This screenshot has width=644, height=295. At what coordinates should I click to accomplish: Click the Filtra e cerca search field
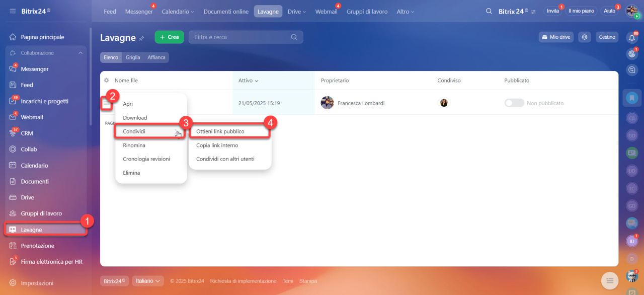246,37
